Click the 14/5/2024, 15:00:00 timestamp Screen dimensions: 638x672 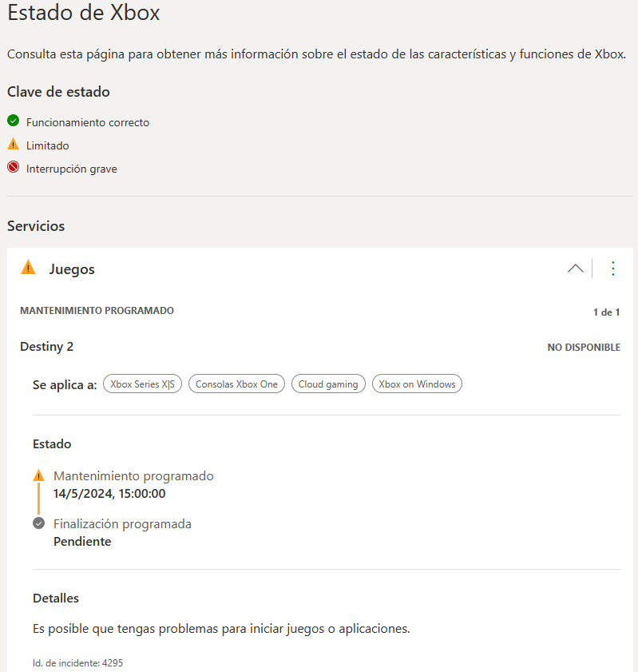click(x=109, y=494)
